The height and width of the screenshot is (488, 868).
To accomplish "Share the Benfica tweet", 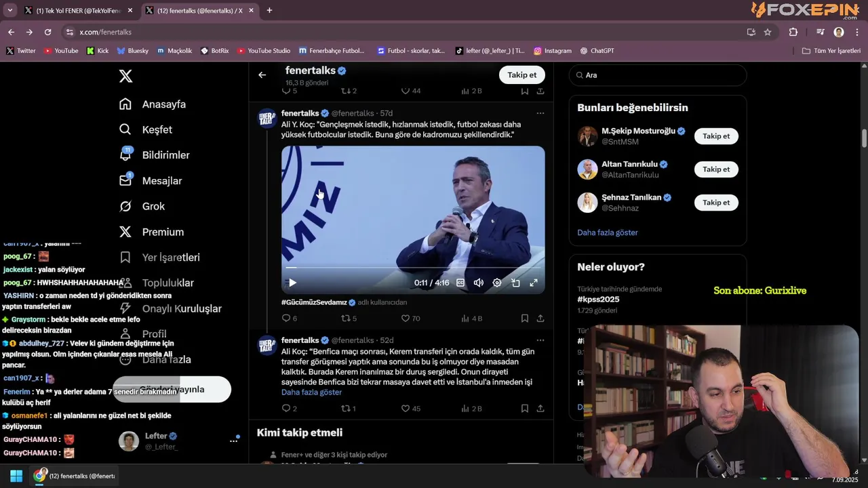I will click(x=540, y=409).
